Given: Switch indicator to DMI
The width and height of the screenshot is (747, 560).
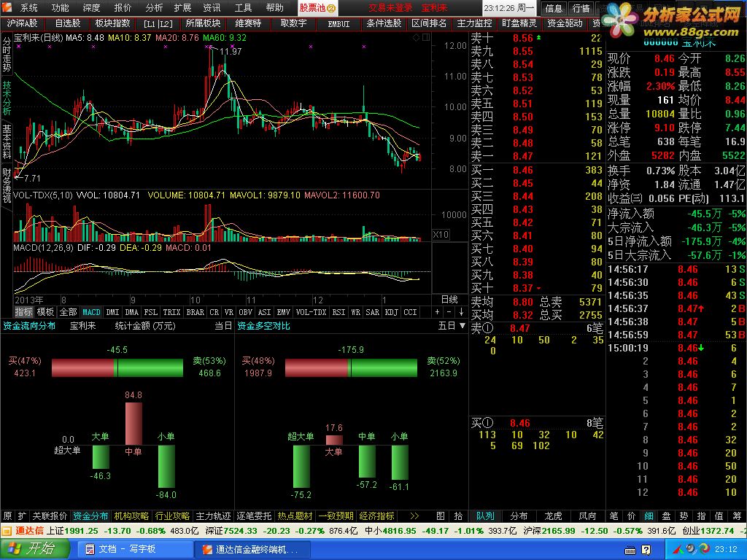Looking at the screenshot, I should (x=113, y=312).
